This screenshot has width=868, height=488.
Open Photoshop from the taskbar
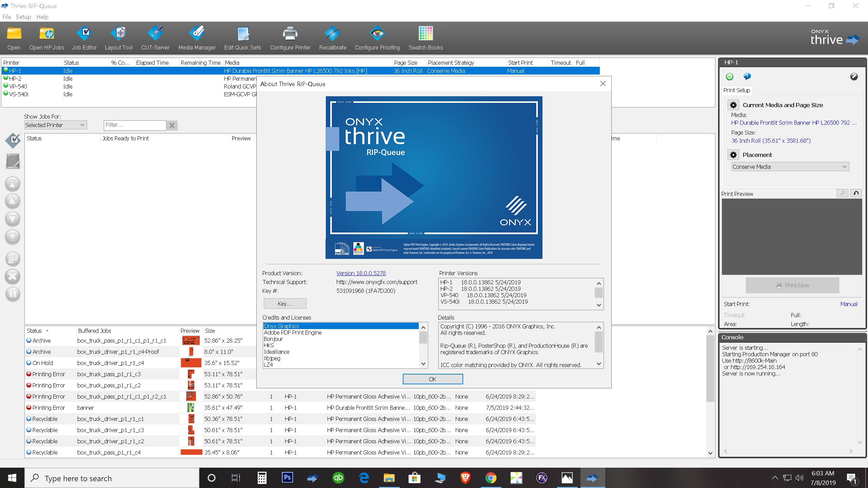tap(287, 478)
